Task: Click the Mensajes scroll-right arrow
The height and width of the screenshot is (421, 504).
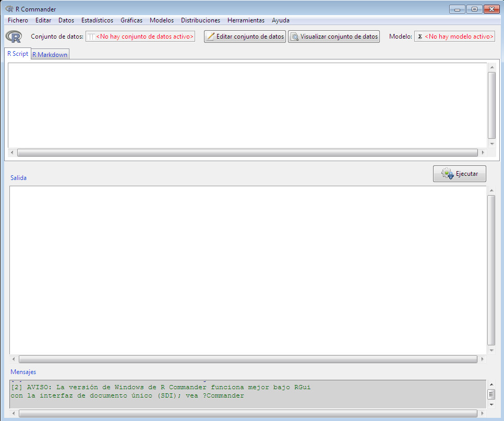Action: (482, 413)
